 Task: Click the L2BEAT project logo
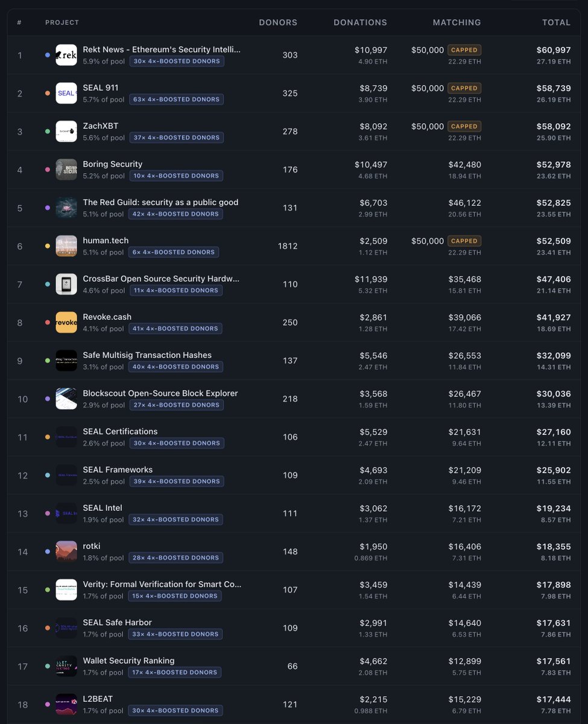click(66, 705)
